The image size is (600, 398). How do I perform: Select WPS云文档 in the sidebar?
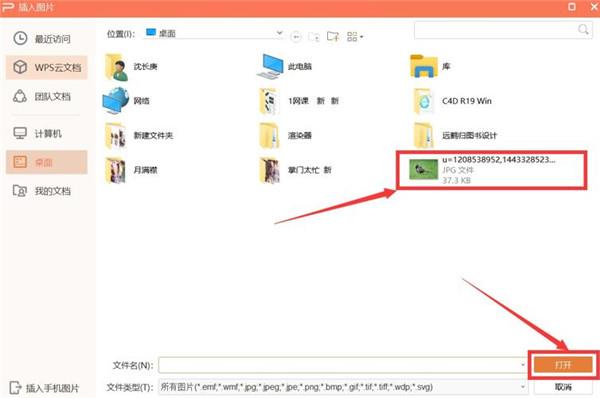(47, 67)
